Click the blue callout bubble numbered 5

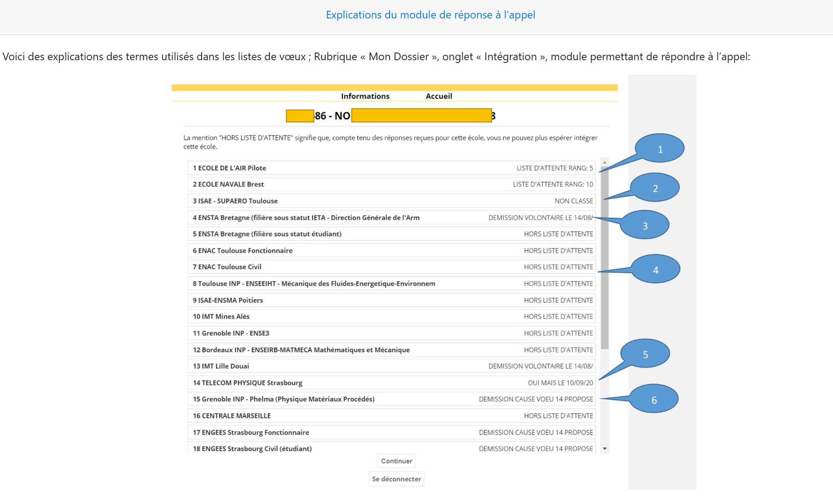(645, 354)
